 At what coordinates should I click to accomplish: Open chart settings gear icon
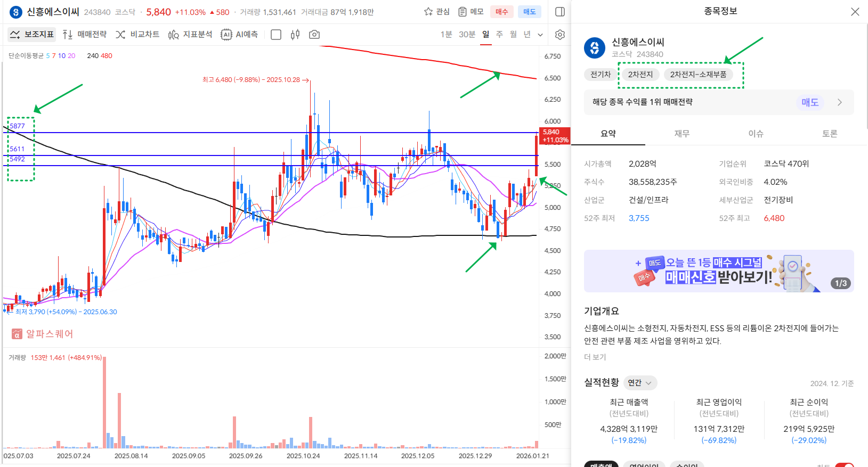pos(559,35)
